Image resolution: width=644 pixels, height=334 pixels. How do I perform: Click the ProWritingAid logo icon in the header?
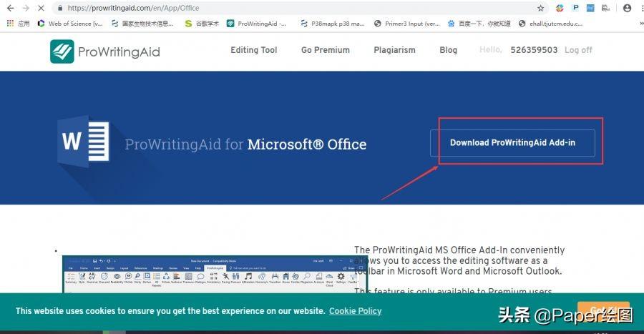[x=62, y=51]
